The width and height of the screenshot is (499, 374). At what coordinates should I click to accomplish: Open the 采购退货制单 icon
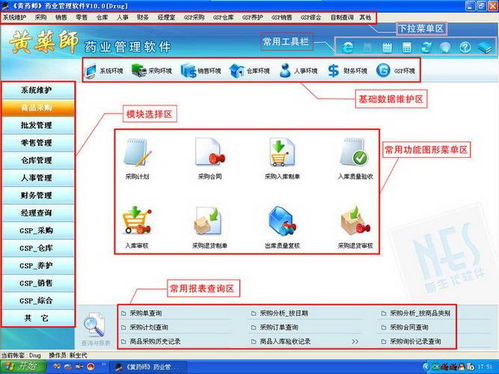tap(209, 221)
